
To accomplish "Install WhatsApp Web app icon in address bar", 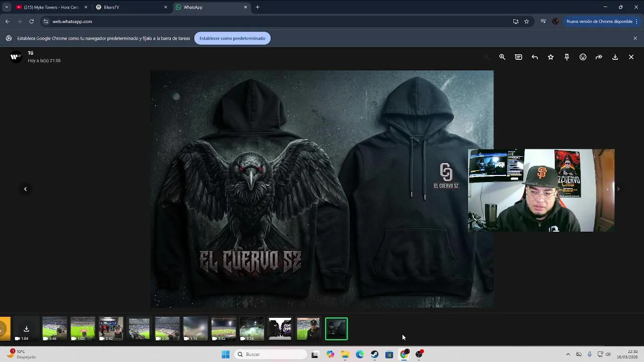I will [516, 22].
